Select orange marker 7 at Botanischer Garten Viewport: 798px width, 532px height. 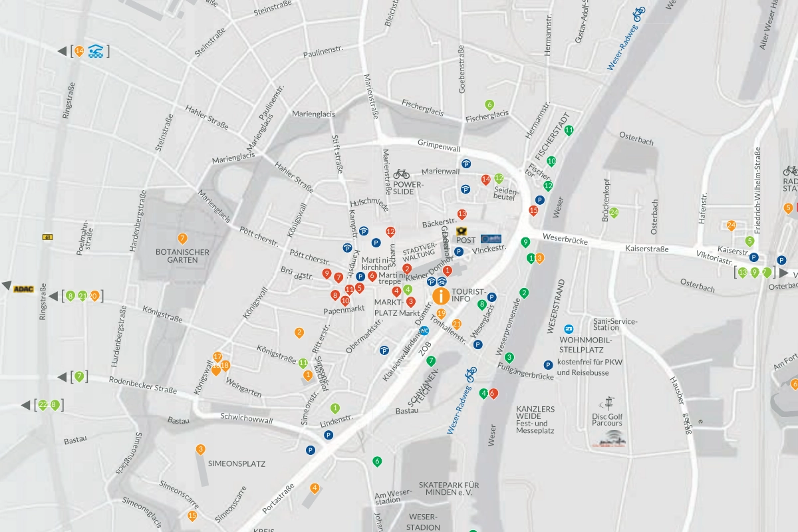click(x=182, y=238)
